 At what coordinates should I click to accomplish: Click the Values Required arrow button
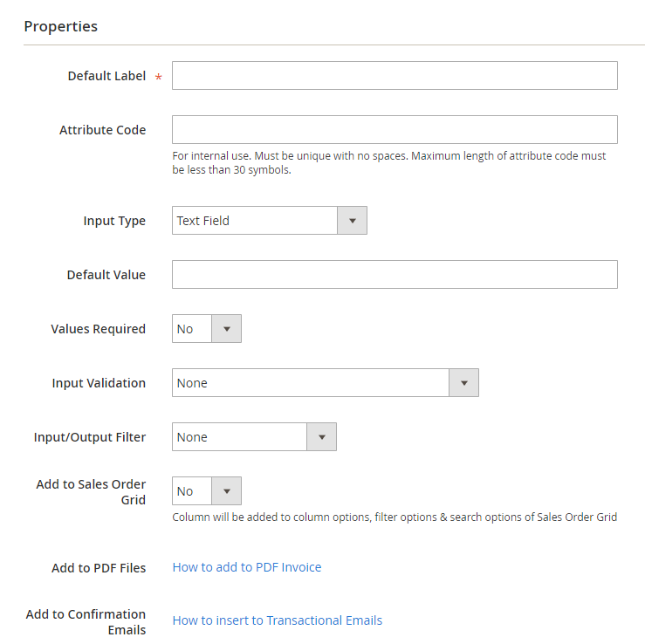(226, 329)
